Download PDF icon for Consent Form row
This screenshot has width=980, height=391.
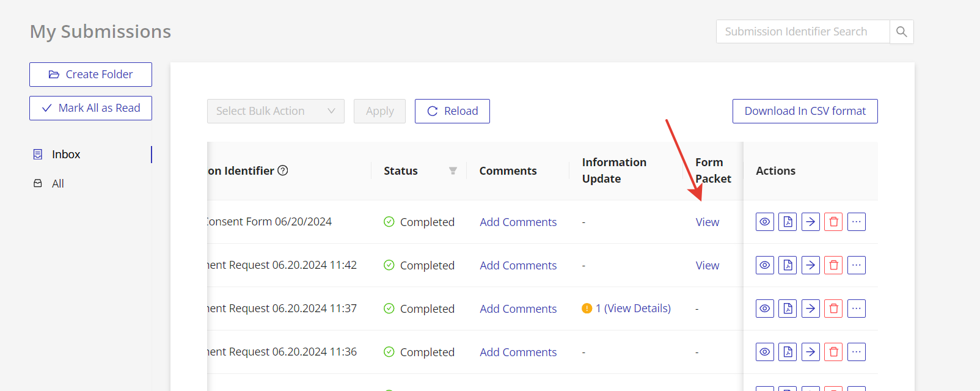pyautogui.click(x=788, y=222)
